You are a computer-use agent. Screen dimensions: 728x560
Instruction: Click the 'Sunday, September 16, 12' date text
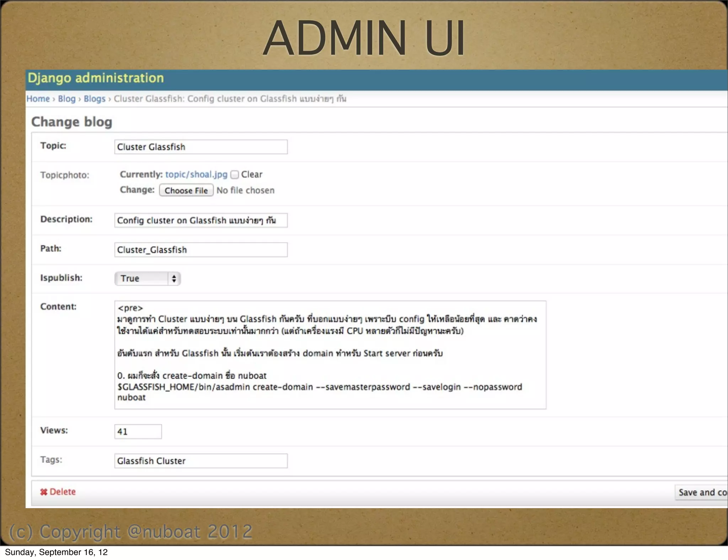pos(56,552)
